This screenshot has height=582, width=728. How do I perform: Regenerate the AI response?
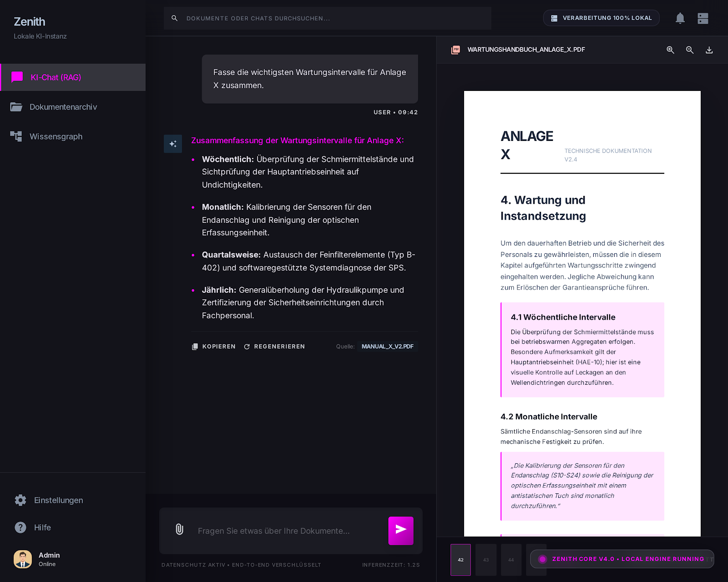click(x=274, y=346)
